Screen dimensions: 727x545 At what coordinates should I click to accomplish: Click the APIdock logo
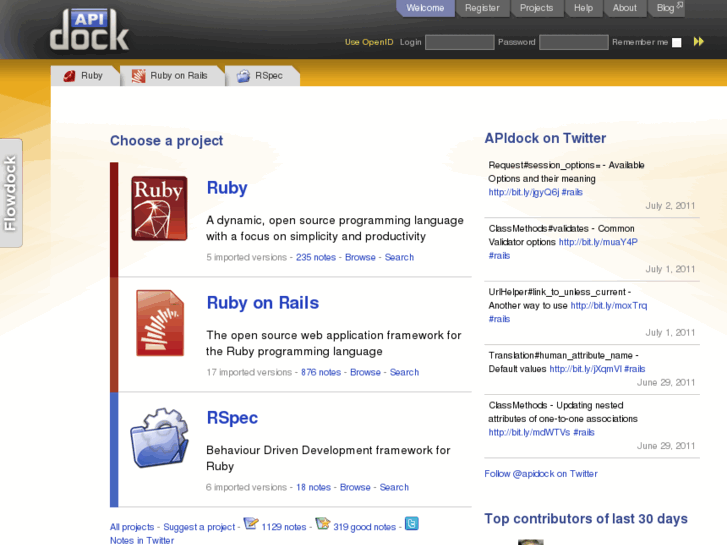[x=89, y=30]
